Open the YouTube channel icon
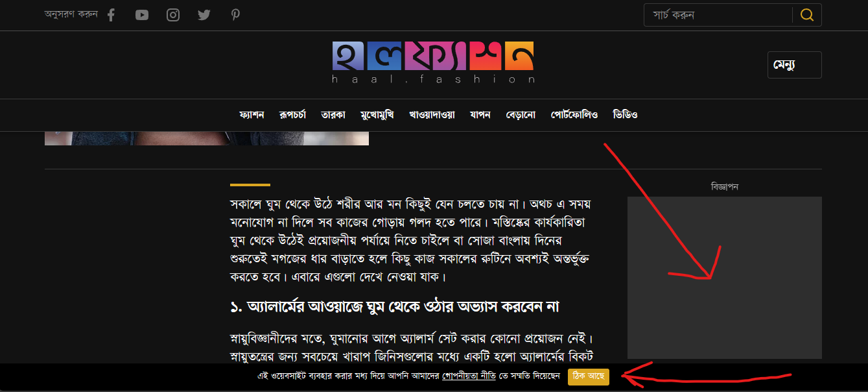The image size is (868, 392). [142, 15]
